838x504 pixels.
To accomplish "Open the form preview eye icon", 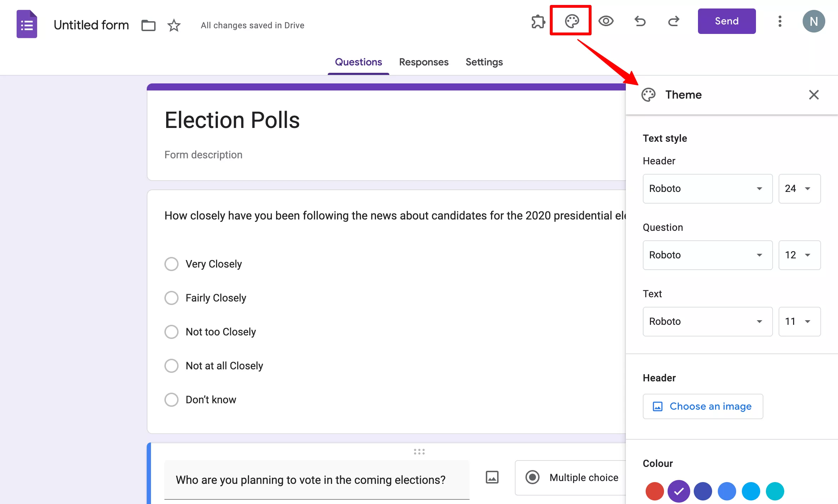I will [x=606, y=21].
